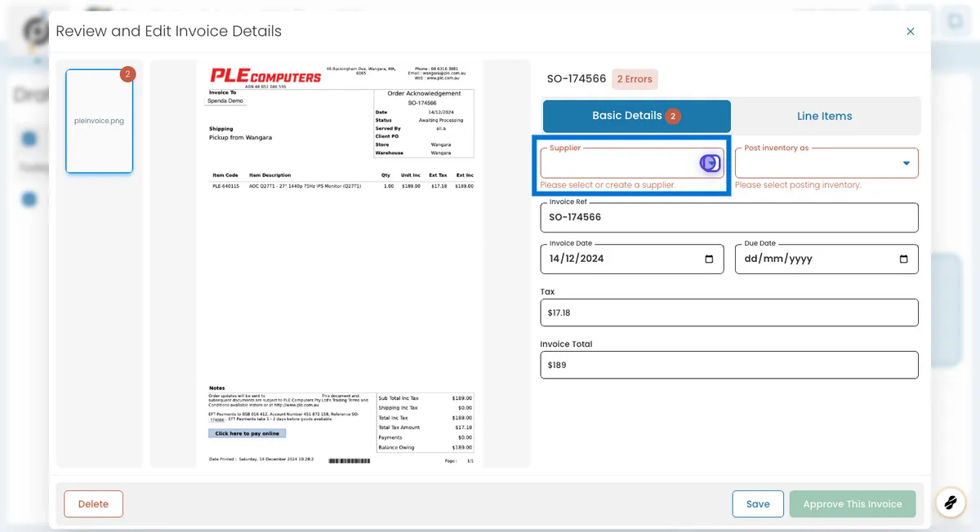Click 'Please select posting inventory' error text

pyautogui.click(x=798, y=185)
